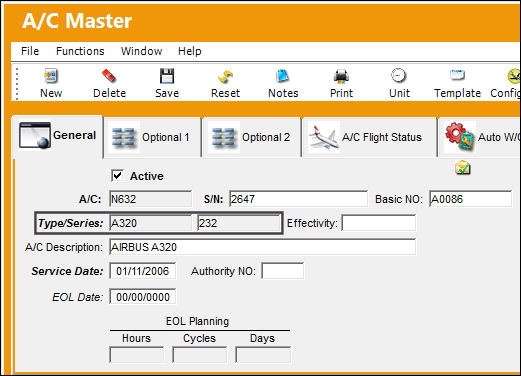Open the File menu
521x376 pixels.
pyautogui.click(x=30, y=51)
